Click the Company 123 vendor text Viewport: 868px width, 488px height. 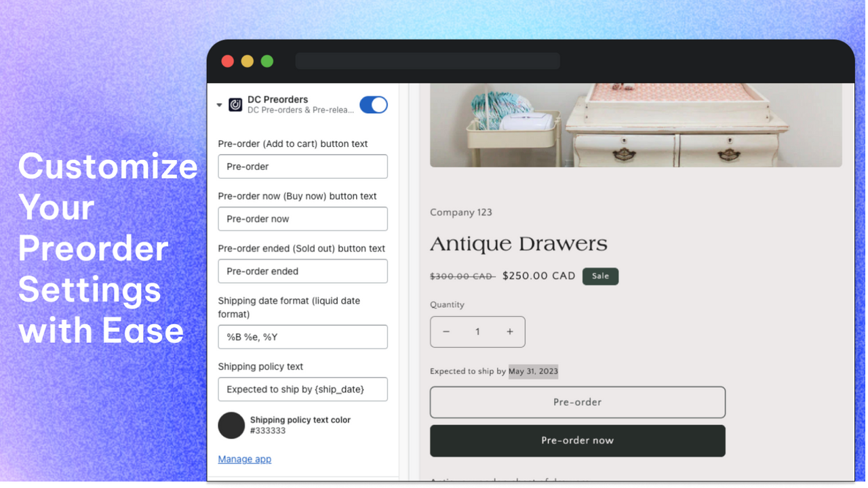[x=461, y=212]
